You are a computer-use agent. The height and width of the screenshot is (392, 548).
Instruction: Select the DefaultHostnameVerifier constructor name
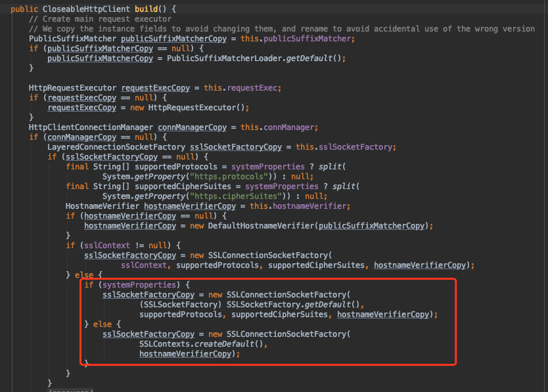[x=261, y=226]
